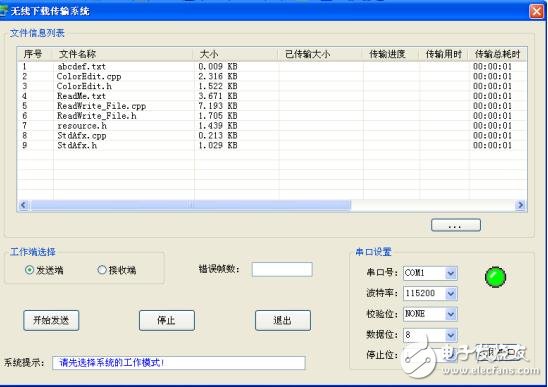Viewport: 548px width, 387px height.
Task: Select the StdAfx.h file row
Action: tap(272, 145)
